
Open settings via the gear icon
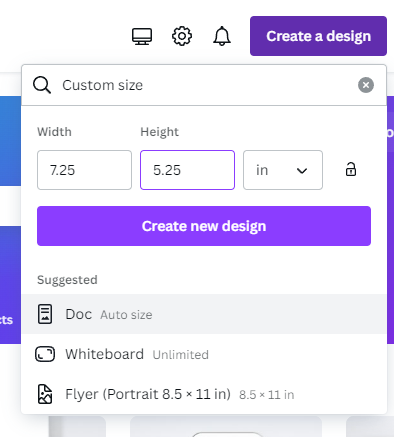pyautogui.click(x=182, y=36)
